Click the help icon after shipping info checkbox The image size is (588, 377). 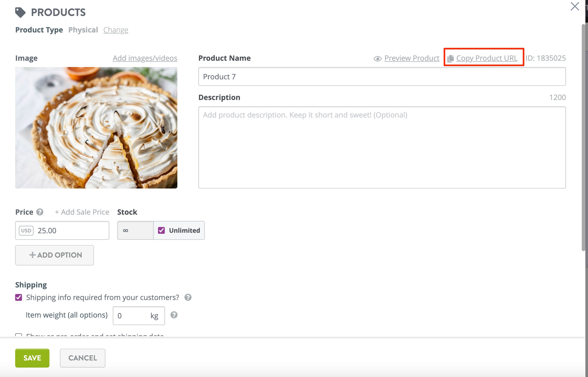pos(188,297)
